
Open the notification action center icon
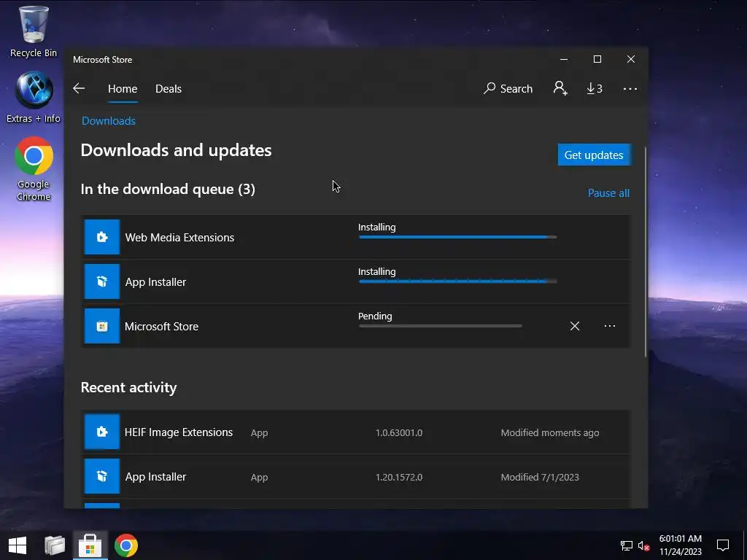pos(723,545)
